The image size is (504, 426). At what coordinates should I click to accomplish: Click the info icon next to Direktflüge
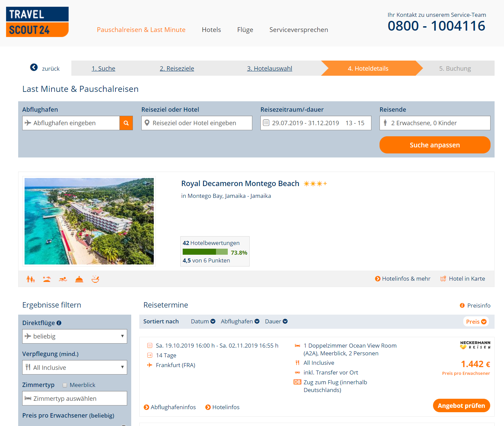point(59,323)
